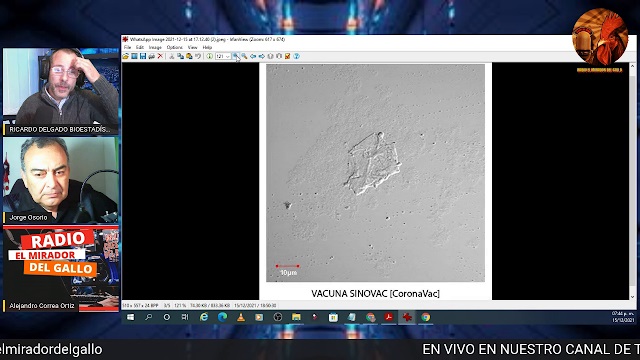The width and height of the screenshot is (640, 360).
Task: Click the blue About/Help question mark icon
Action: pos(297,56)
